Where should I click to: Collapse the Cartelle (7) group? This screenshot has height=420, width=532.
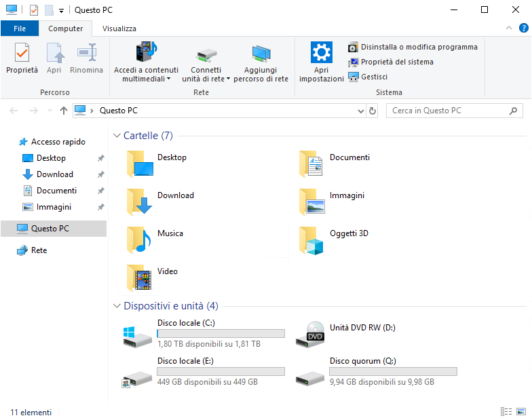point(117,136)
